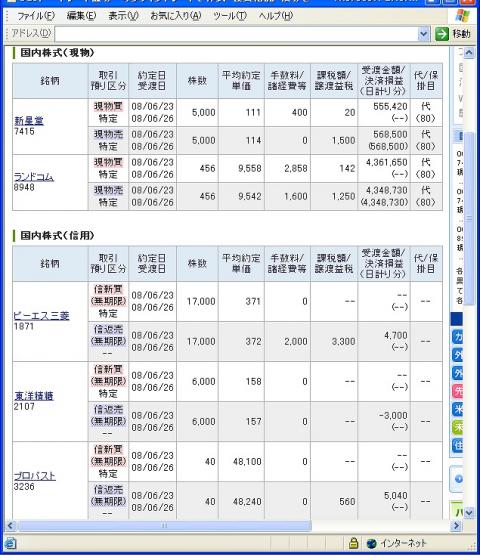This screenshot has height=560, width=480.
Task: Click the vertical scrollbar down arrow
Action: coord(469,513)
